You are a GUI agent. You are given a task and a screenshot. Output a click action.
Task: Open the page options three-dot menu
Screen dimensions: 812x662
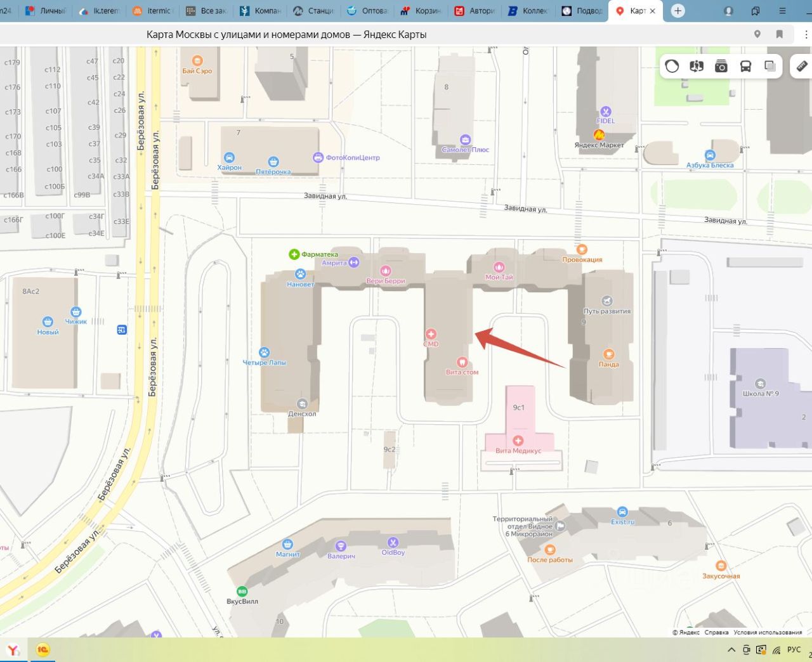806,34
